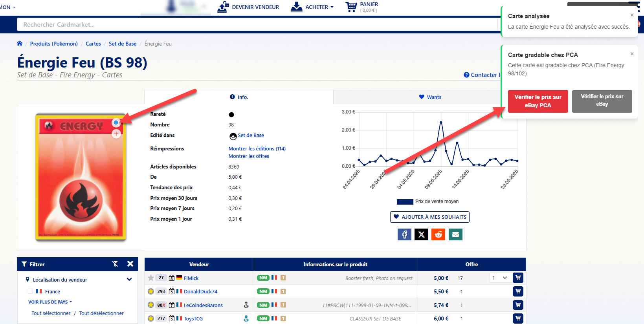Open the Acheter menu
The image size is (644, 324).
[312, 7]
